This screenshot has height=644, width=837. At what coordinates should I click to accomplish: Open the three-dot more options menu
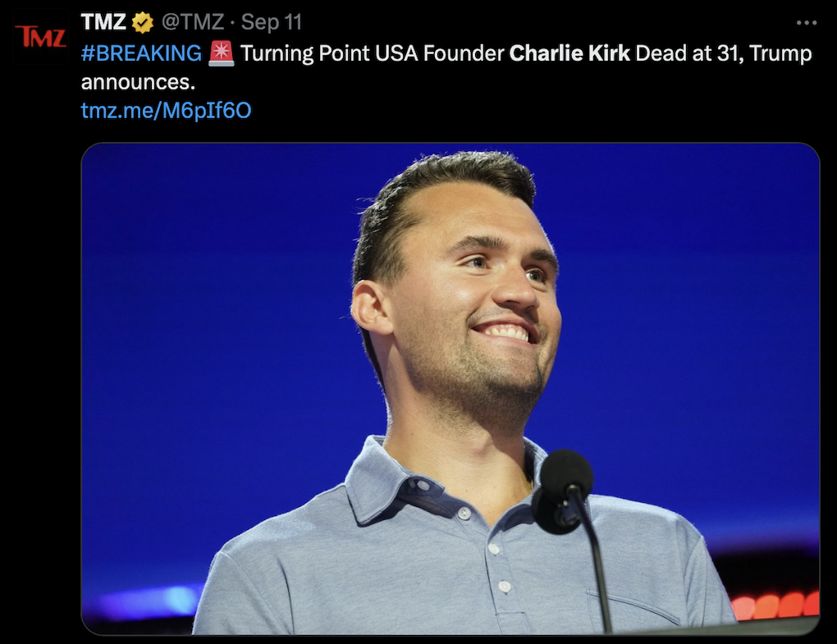click(806, 22)
